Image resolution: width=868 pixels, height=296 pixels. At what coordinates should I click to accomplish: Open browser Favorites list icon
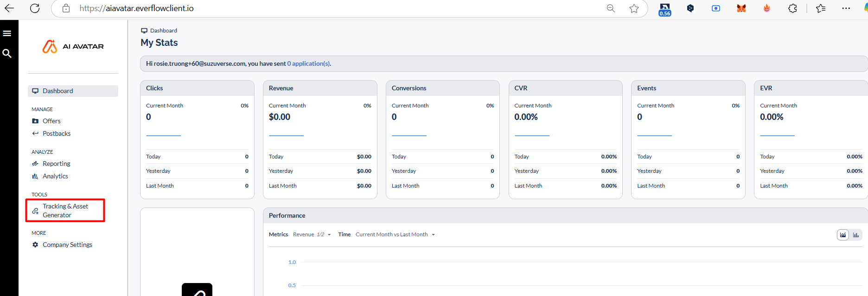tap(821, 8)
